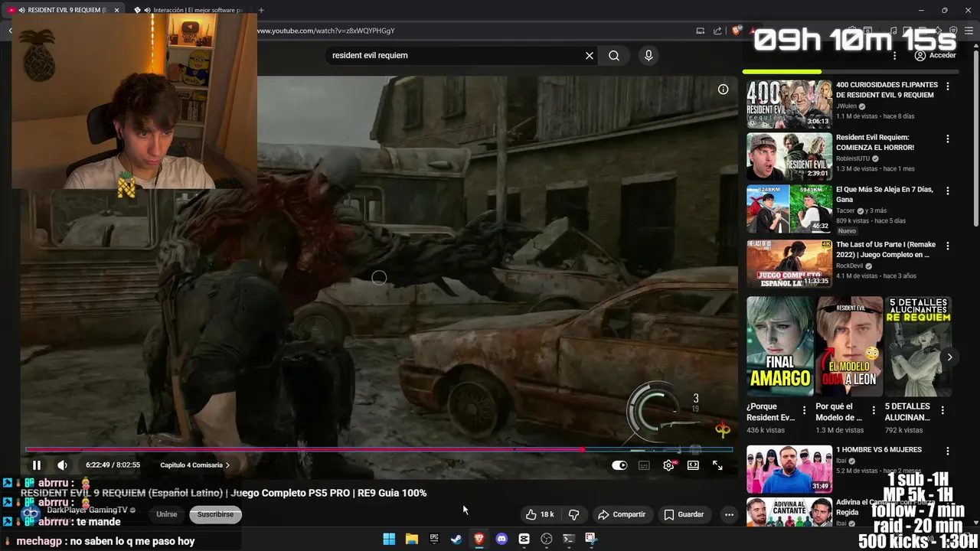
Task: Toggle subtitles in the video player
Action: 644,465
